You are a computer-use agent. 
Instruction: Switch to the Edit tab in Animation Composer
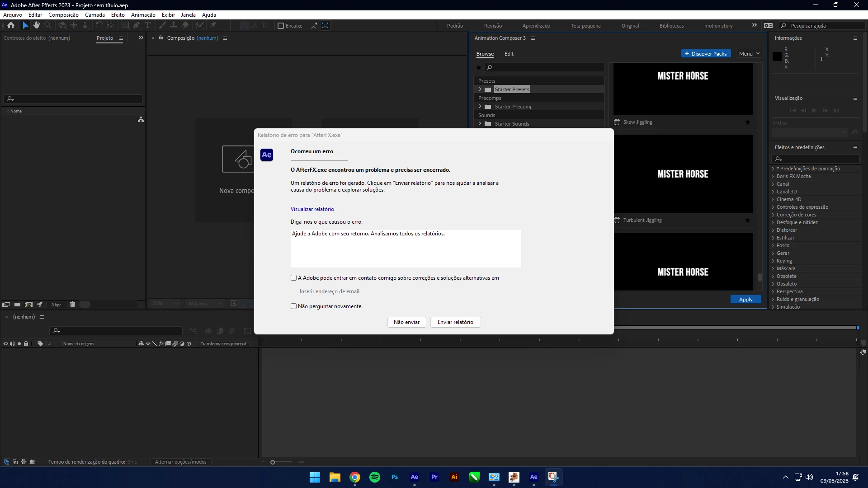(x=509, y=54)
